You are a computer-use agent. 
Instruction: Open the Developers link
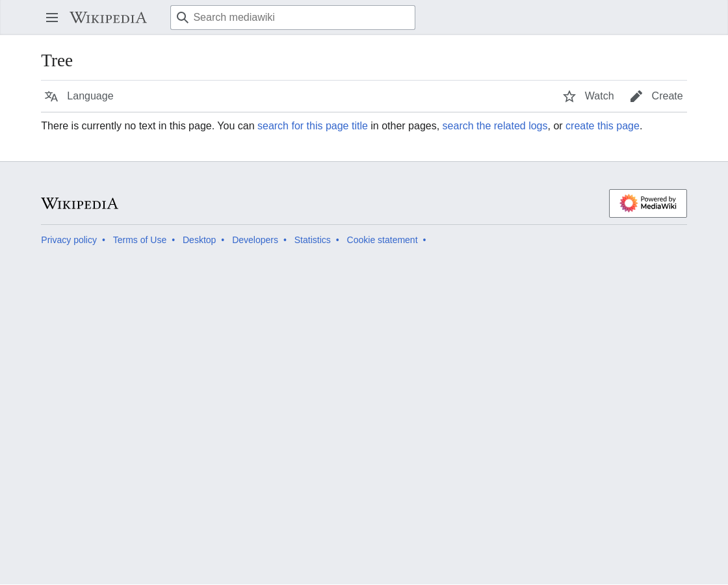coord(255,240)
